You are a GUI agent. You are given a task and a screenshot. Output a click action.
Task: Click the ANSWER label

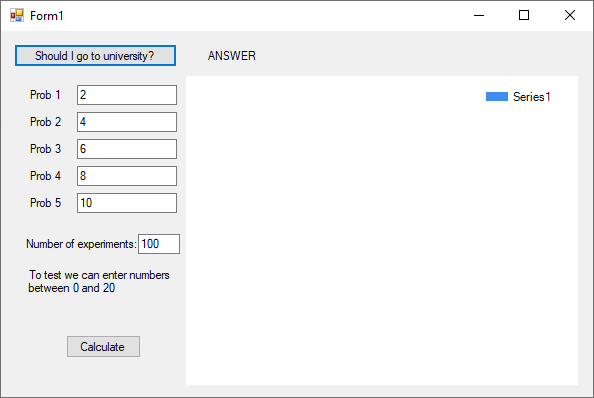[231, 56]
